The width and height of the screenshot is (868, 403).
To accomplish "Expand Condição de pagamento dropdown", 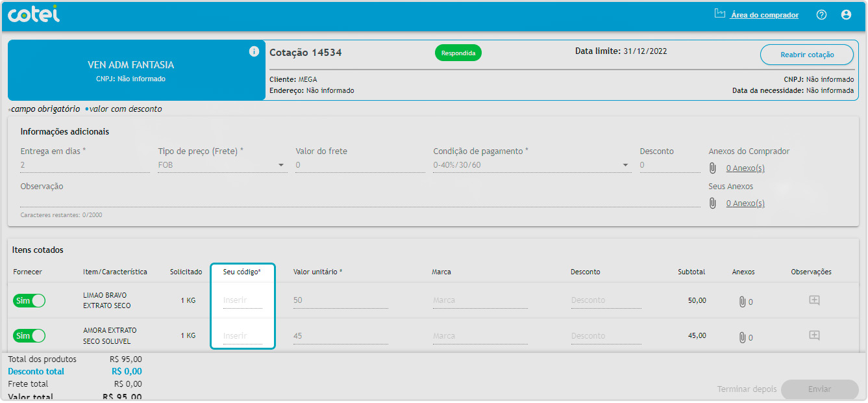I will tap(625, 165).
